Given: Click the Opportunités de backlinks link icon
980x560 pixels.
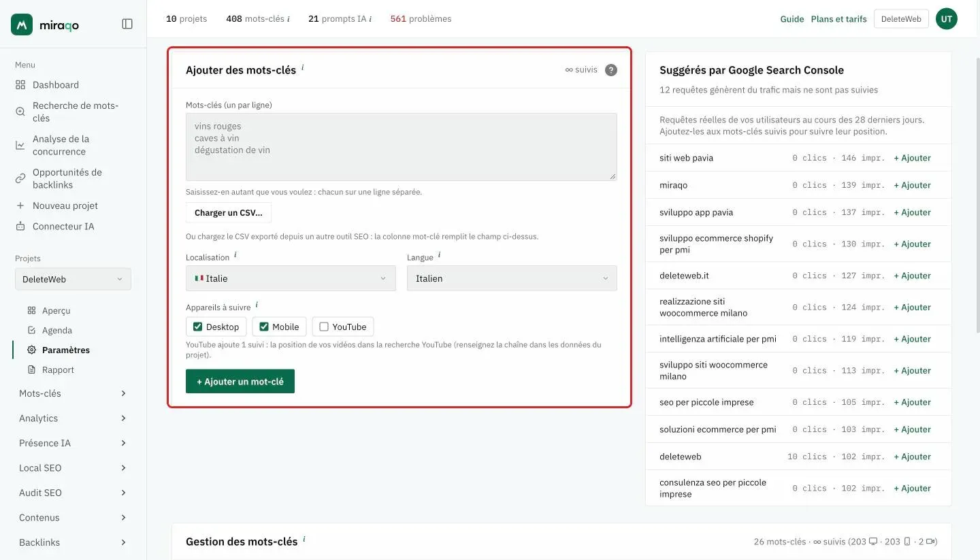Looking at the screenshot, I should coord(20,178).
